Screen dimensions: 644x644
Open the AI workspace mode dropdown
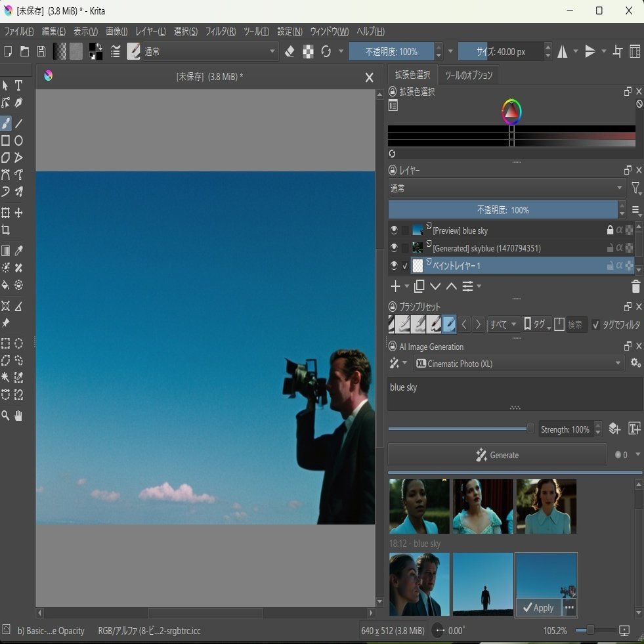pos(397,363)
